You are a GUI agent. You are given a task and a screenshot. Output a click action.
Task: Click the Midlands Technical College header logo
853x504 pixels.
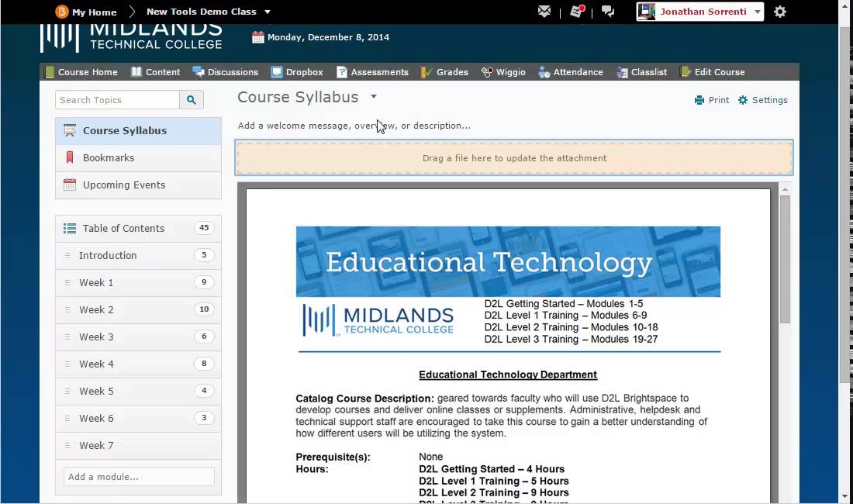pyautogui.click(x=131, y=38)
